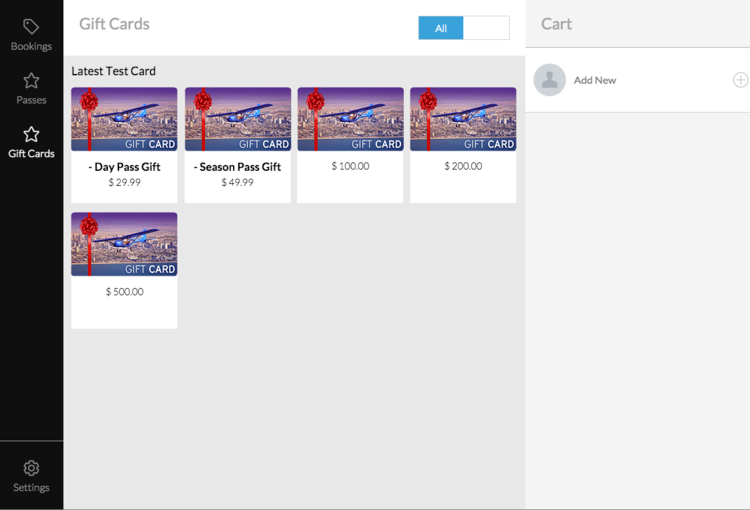Click the customer avatar in Cart
The width and height of the screenshot is (750, 510).
point(550,80)
